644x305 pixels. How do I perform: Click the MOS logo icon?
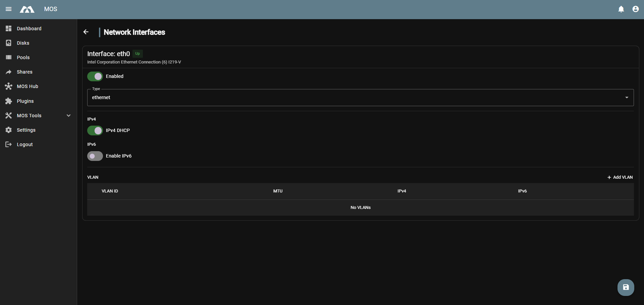(27, 9)
